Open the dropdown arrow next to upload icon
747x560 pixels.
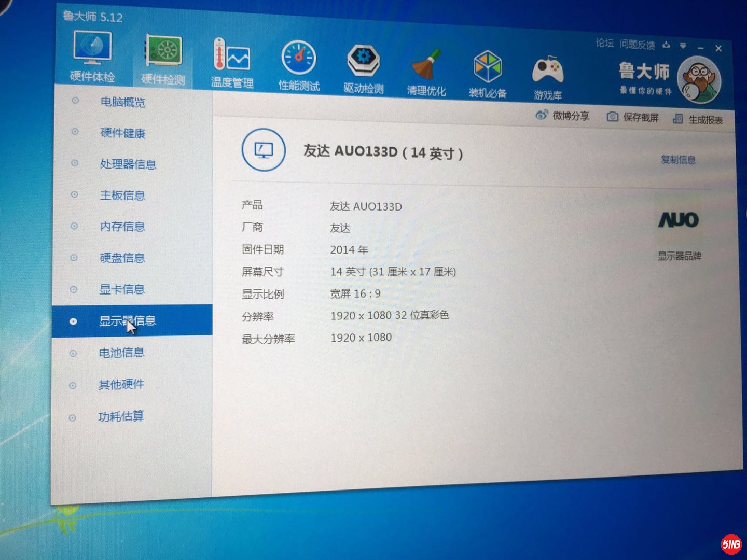[x=684, y=47]
